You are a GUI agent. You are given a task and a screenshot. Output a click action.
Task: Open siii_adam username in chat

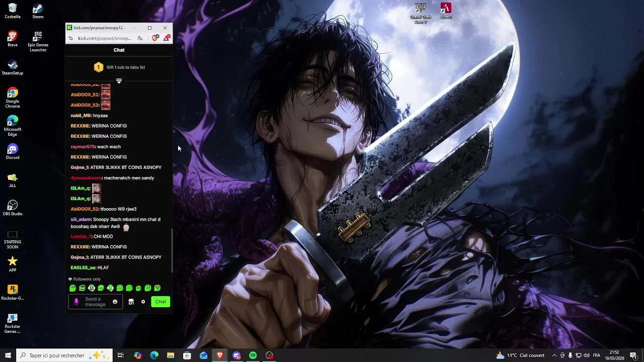80,220
